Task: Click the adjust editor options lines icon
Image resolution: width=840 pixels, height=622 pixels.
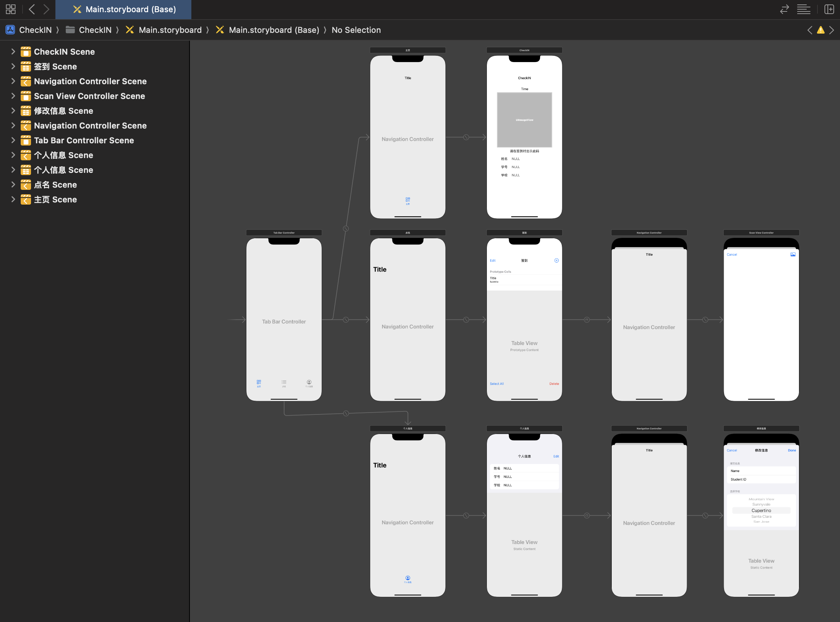Action: pos(803,9)
